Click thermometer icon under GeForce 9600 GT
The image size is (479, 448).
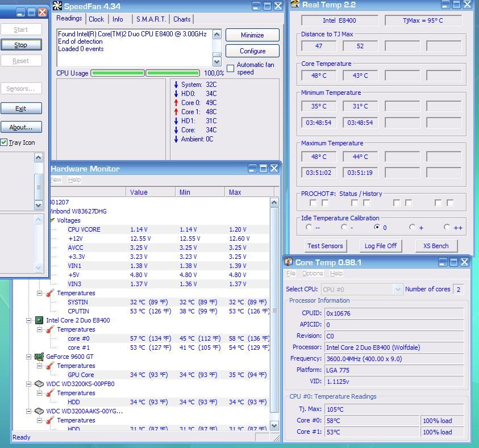50,366
